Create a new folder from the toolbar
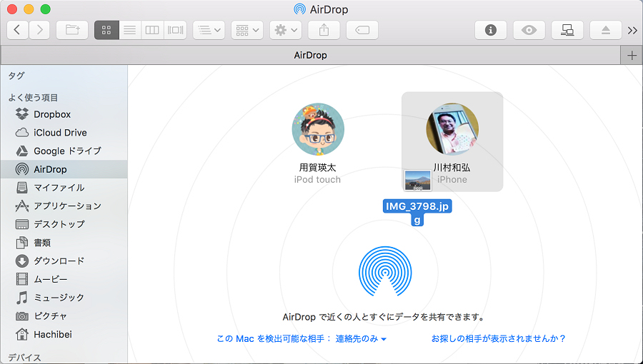The image size is (643, 364). pyautogui.click(x=72, y=30)
